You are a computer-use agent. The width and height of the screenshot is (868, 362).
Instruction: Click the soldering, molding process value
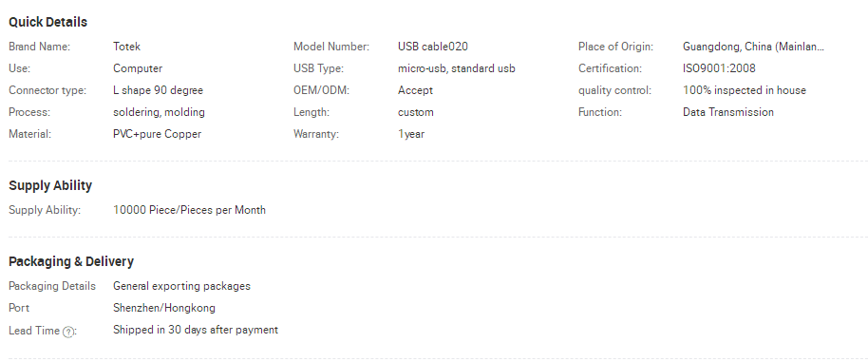tap(159, 112)
